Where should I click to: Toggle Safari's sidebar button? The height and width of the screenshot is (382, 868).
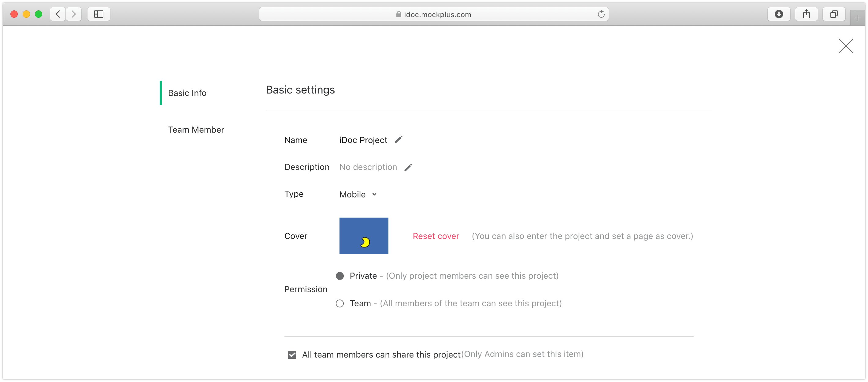point(98,14)
